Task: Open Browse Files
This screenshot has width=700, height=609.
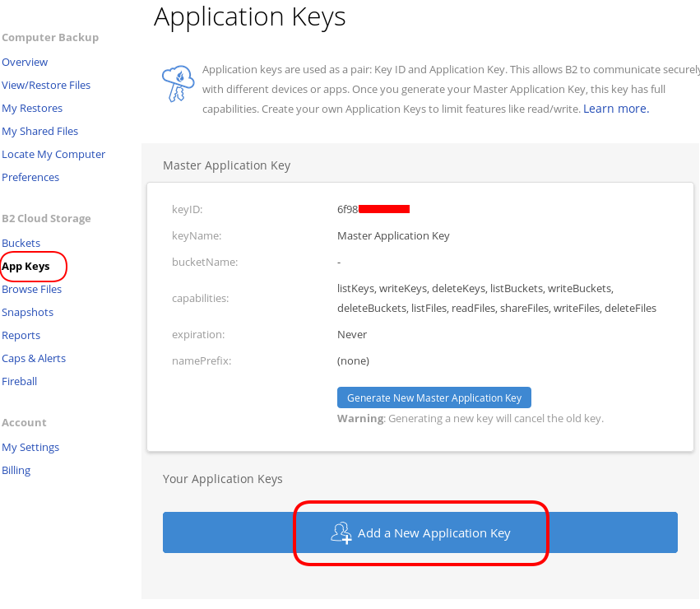Action: pos(31,289)
